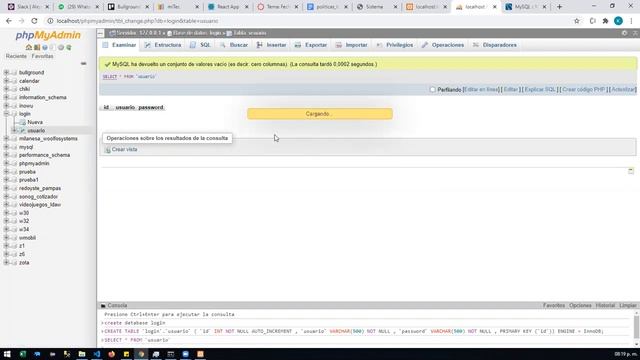Open the Windows Start menu

point(7,354)
